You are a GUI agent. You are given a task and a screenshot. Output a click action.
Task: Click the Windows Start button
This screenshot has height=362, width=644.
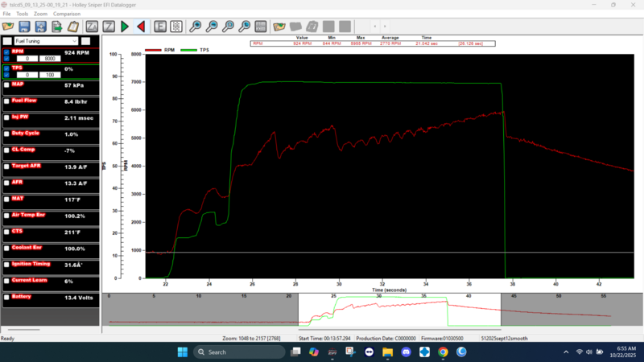pyautogui.click(x=181, y=352)
